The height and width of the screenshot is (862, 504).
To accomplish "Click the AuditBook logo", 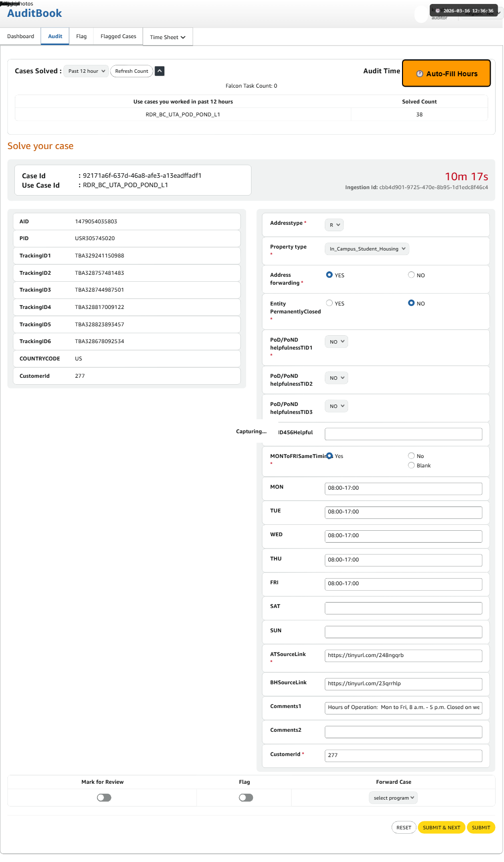I will point(35,13).
